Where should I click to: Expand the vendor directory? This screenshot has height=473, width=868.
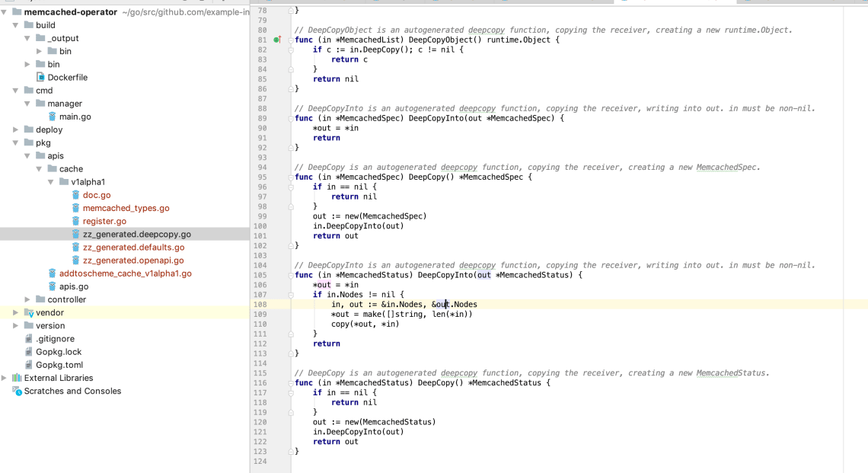click(17, 312)
